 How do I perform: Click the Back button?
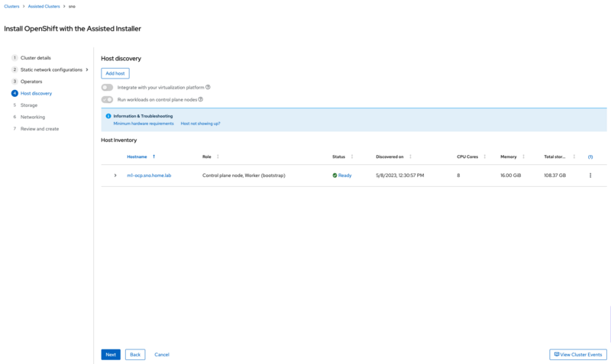(135, 355)
